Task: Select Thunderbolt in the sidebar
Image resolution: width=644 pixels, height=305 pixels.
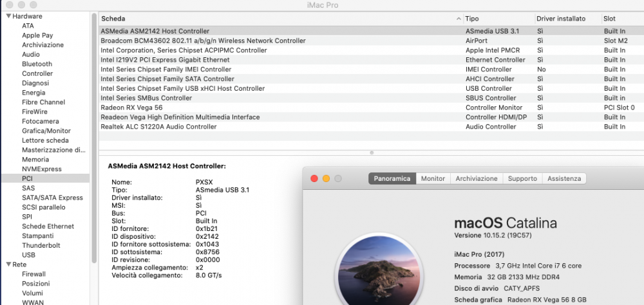Action: click(41, 245)
